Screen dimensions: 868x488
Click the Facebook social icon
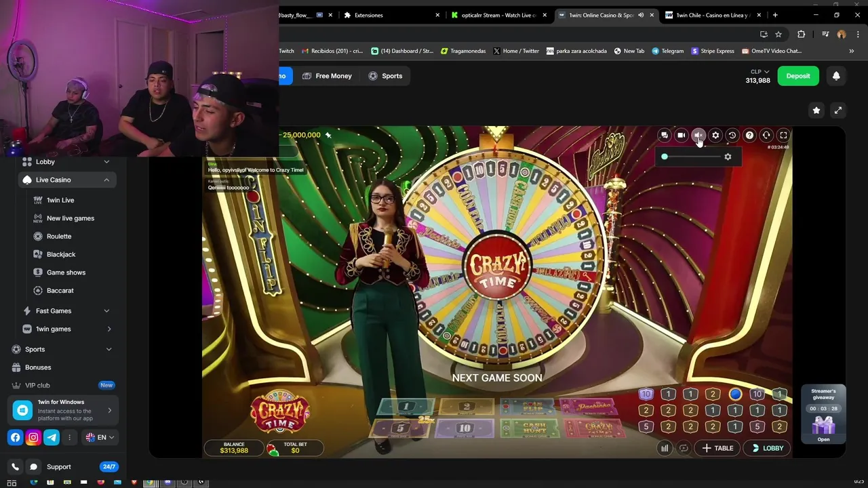pyautogui.click(x=16, y=438)
